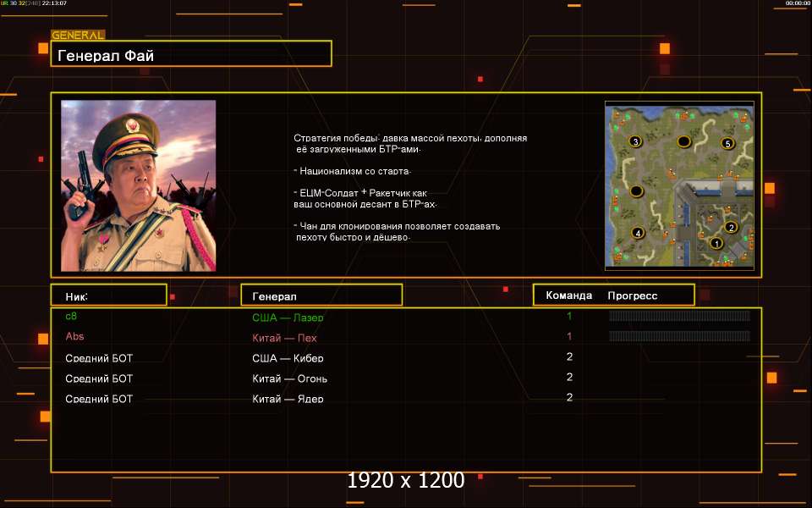Select 'Средний БОТ' in the Китай — Огонь row

99,378
